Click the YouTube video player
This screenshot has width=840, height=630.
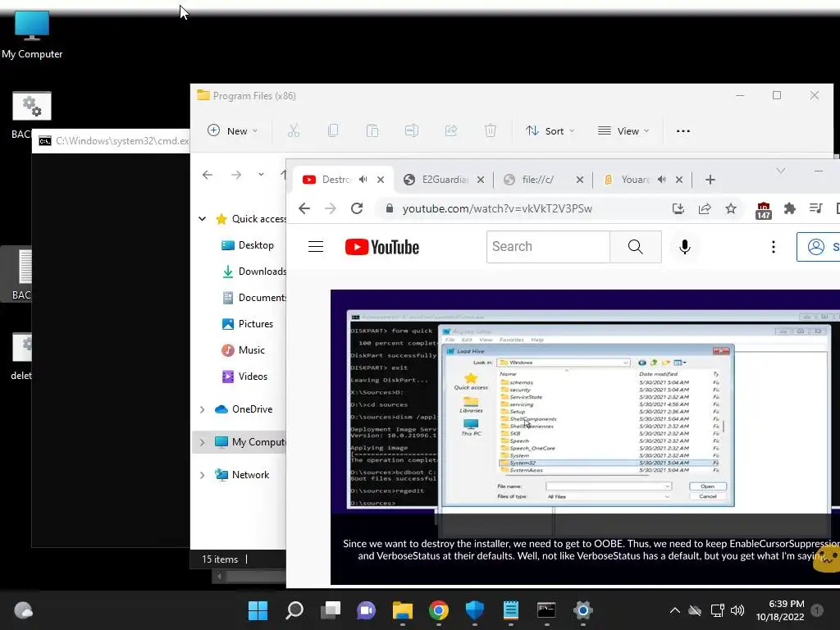(x=585, y=436)
